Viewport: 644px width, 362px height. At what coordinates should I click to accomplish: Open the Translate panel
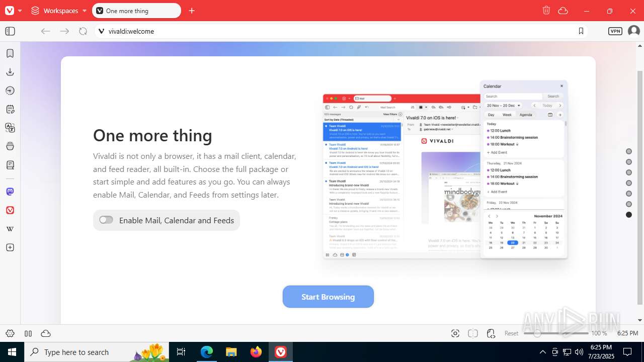[10, 128]
